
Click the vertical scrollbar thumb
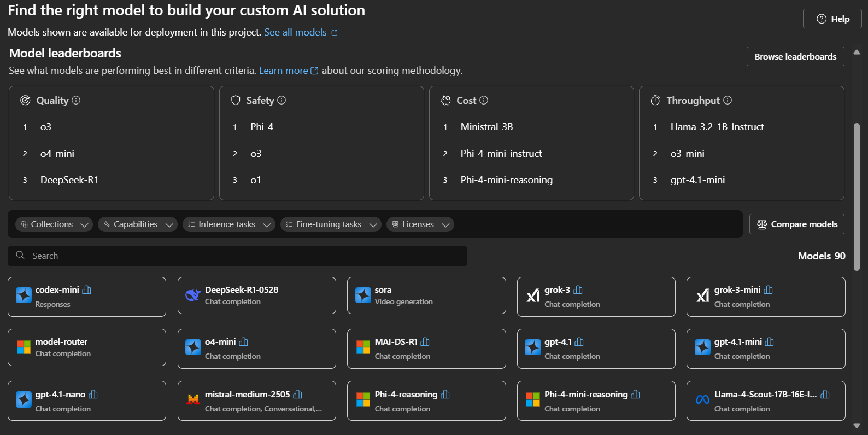click(x=857, y=197)
